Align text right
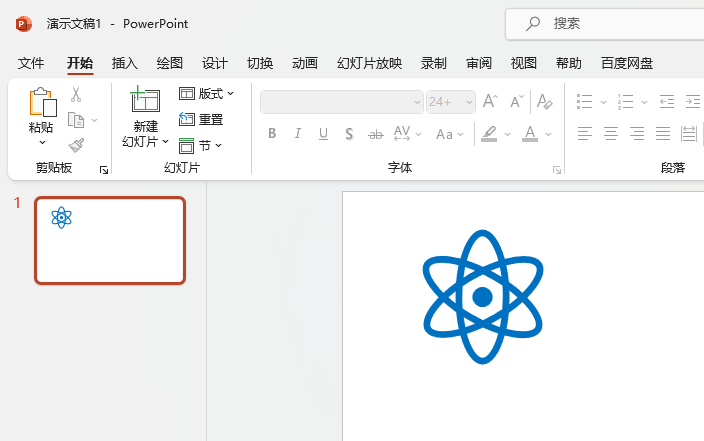The width and height of the screenshot is (704, 441). (637, 133)
